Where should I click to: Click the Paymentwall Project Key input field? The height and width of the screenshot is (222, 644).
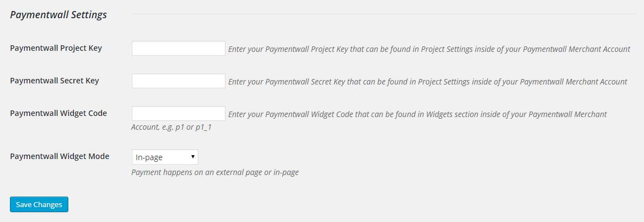(x=178, y=49)
